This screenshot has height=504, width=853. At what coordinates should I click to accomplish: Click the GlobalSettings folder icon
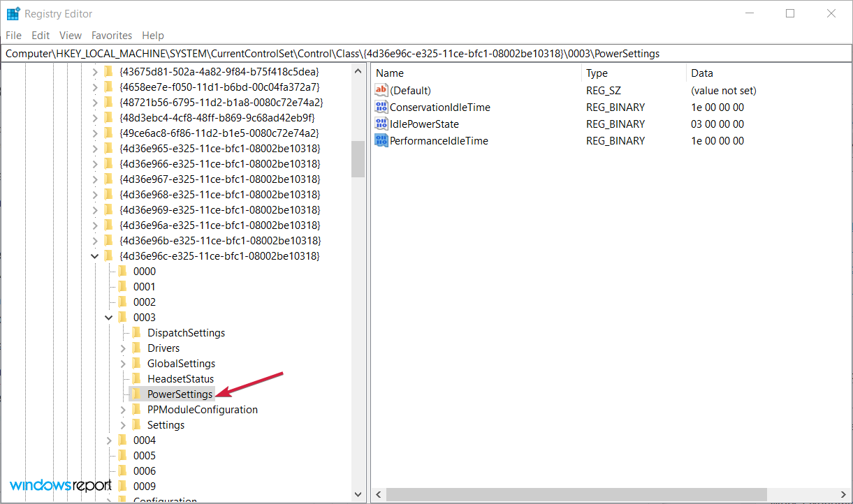(136, 363)
